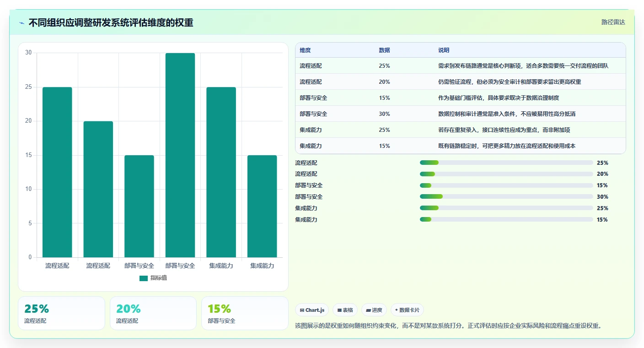Click the 集成能力 chart bar valued 25
644x348 pixels.
pyautogui.click(x=221, y=172)
